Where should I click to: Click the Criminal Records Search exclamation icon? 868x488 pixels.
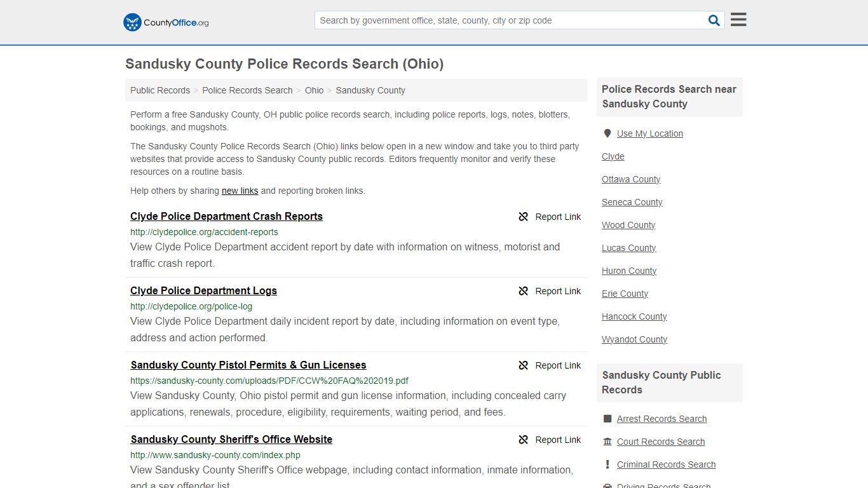point(607,464)
